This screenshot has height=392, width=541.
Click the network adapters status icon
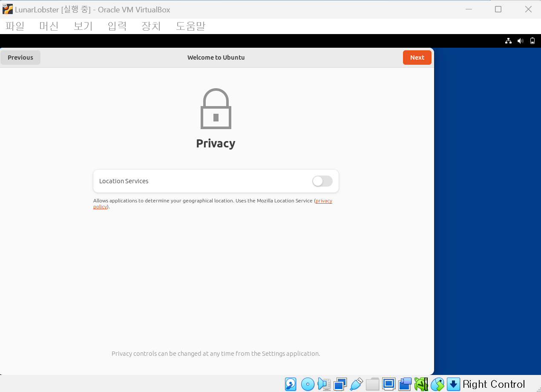(340, 384)
